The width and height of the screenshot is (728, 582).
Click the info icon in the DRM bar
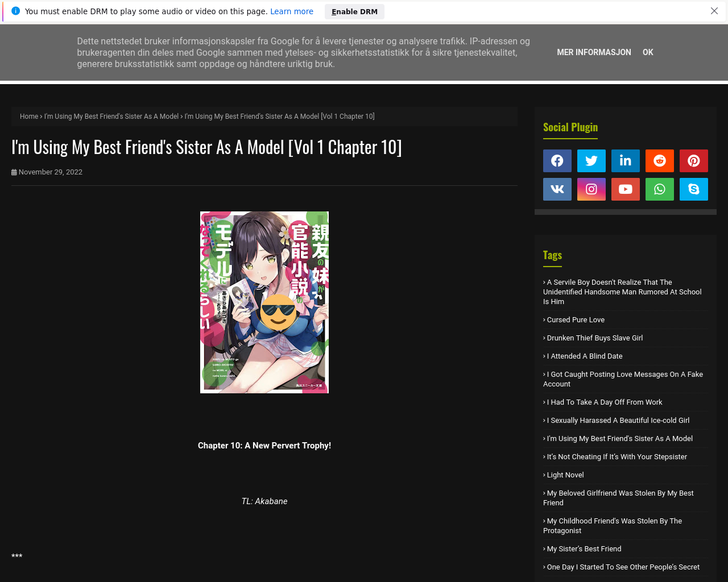point(15,11)
